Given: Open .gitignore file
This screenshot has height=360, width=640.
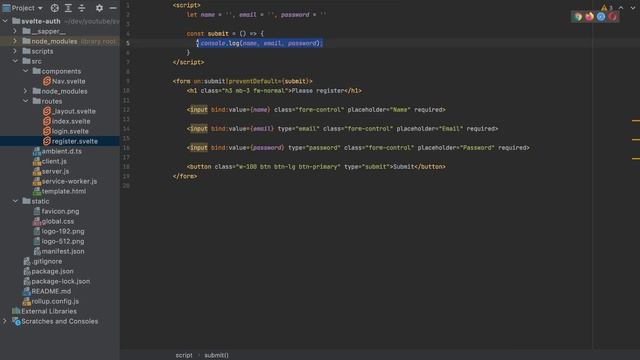Looking at the screenshot, I should (47, 261).
